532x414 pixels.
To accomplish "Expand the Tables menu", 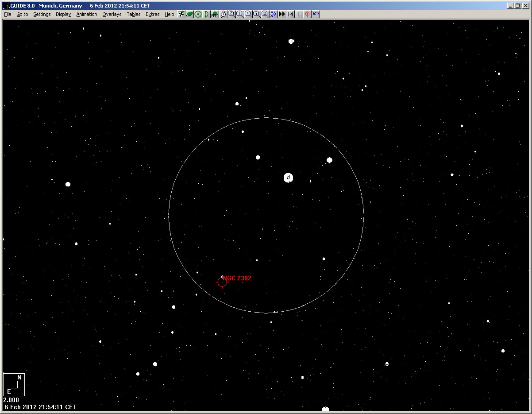I will pos(133,14).
